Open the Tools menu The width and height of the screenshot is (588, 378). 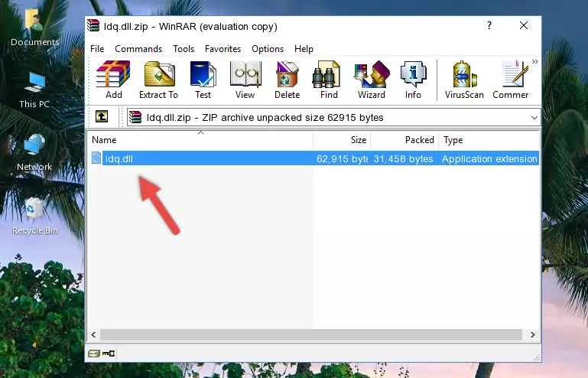point(184,49)
